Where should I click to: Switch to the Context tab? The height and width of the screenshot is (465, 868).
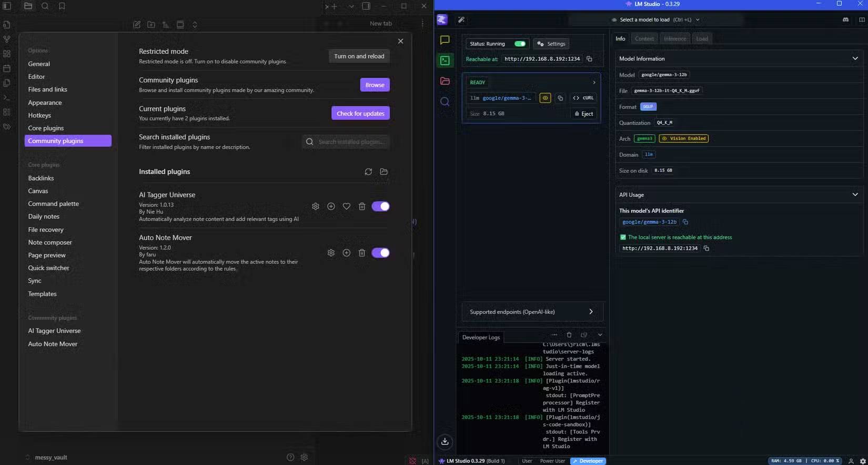[644, 38]
